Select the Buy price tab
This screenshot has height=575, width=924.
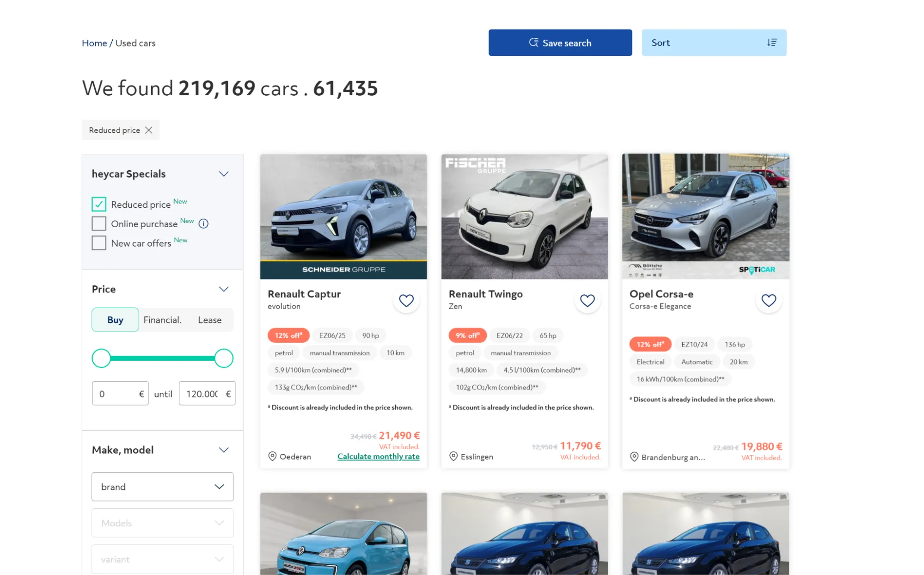115,320
